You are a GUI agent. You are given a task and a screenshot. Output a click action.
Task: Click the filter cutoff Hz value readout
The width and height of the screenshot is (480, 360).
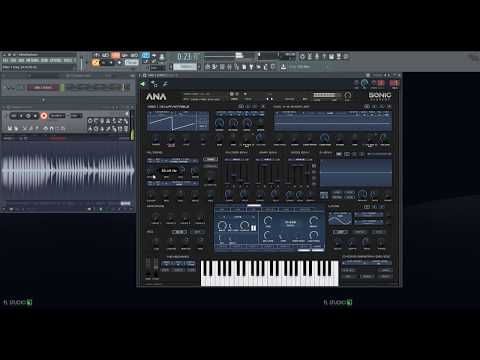point(169,170)
